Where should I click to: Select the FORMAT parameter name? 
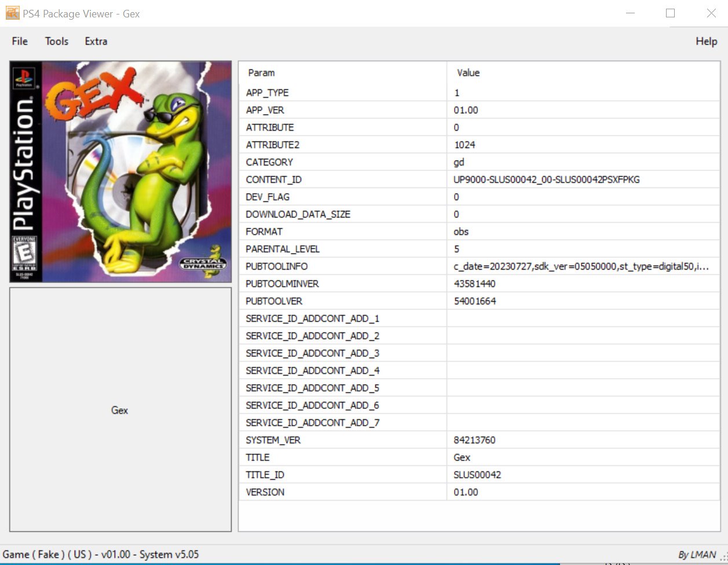[264, 232]
